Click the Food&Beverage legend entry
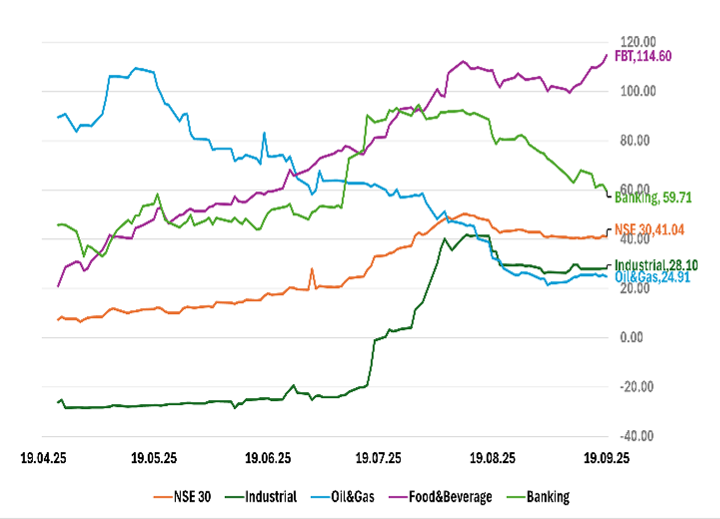Image resolution: width=720 pixels, height=519 pixels. point(454,496)
